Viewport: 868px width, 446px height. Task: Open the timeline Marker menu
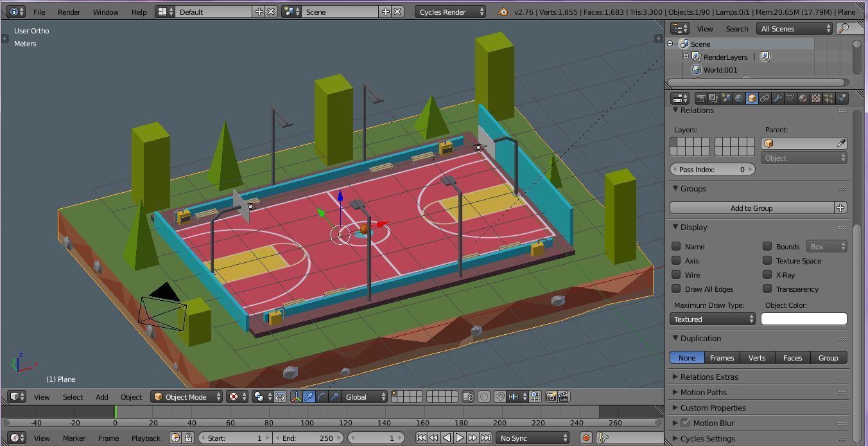point(74,438)
